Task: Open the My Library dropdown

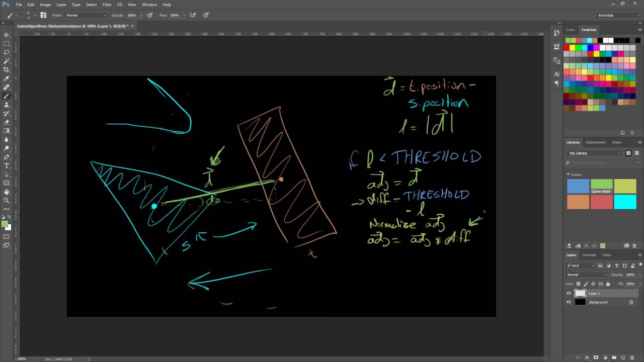Action: click(x=594, y=153)
